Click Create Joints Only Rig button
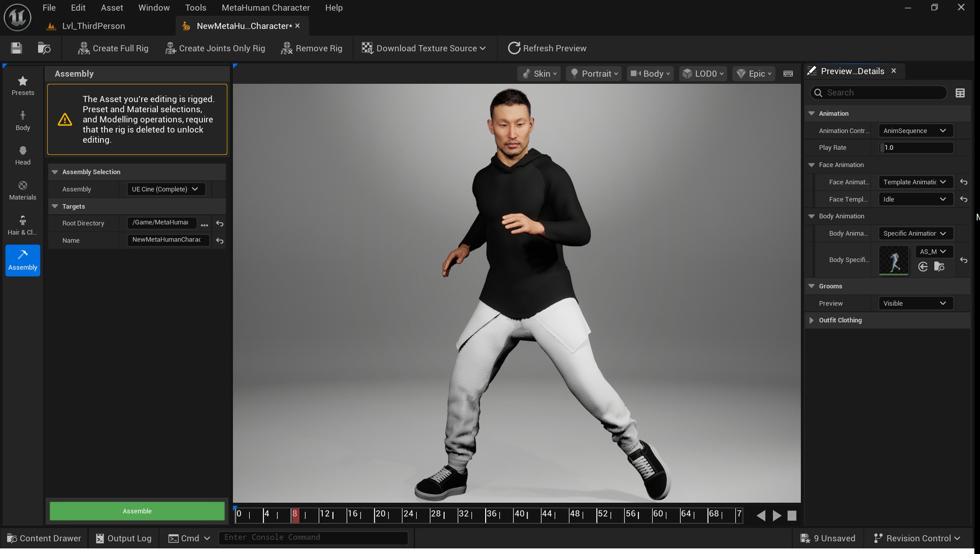 coord(215,48)
